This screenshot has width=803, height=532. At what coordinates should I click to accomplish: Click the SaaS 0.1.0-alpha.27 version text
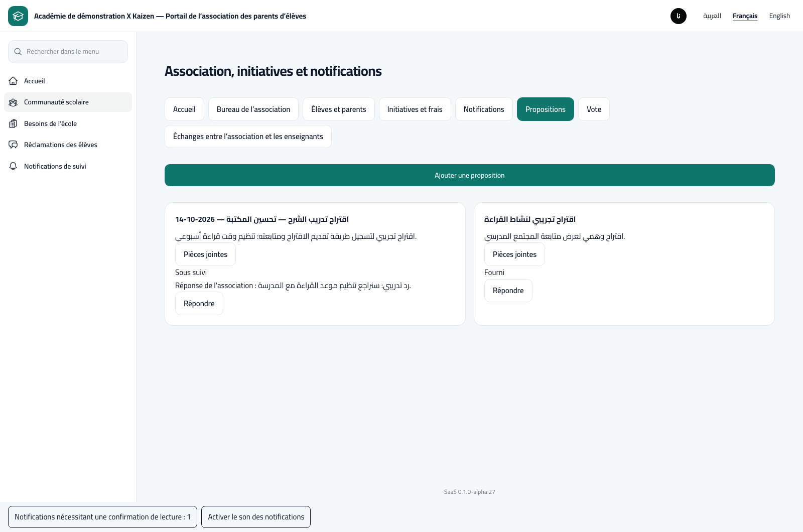tap(470, 492)
